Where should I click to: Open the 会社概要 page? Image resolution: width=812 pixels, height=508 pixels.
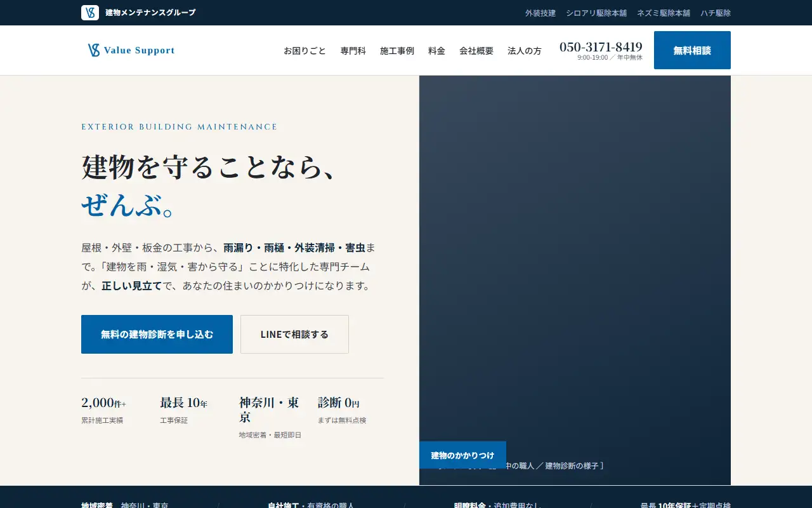[x=476, y=51]
